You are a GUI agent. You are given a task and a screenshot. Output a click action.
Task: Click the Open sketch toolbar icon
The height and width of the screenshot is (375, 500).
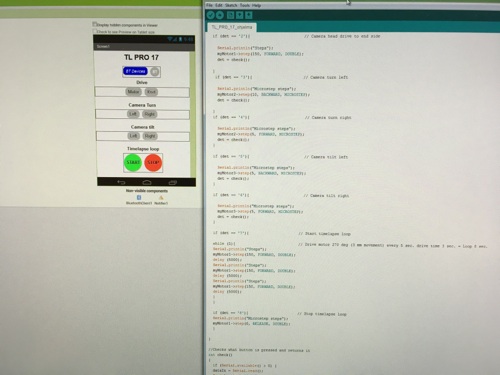click(x=240, y=15)
